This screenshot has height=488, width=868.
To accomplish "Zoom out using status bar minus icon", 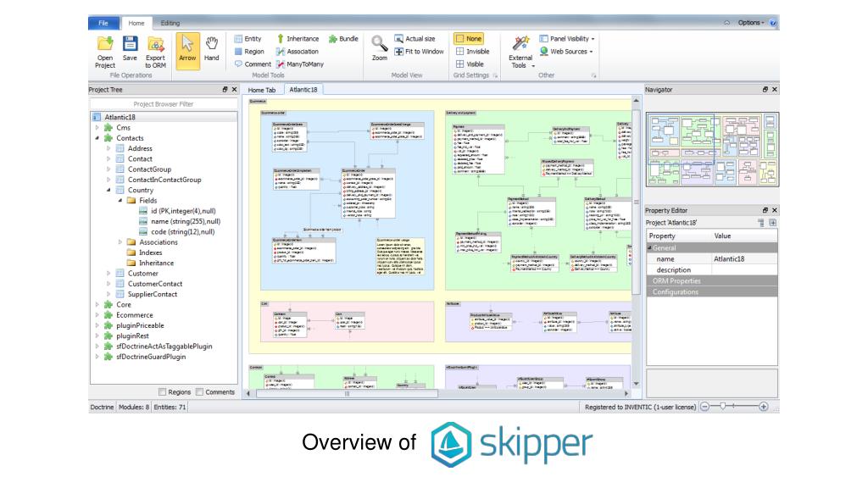I will 704,407.
